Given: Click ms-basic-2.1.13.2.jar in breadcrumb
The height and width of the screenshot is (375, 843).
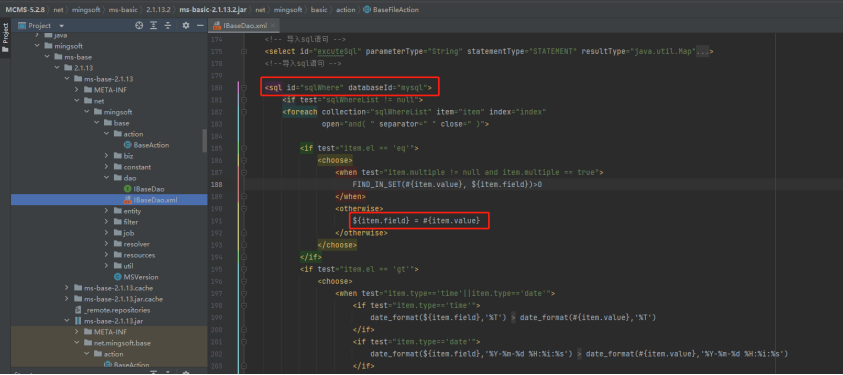Looking at the screenshot, I should [213, 10].
